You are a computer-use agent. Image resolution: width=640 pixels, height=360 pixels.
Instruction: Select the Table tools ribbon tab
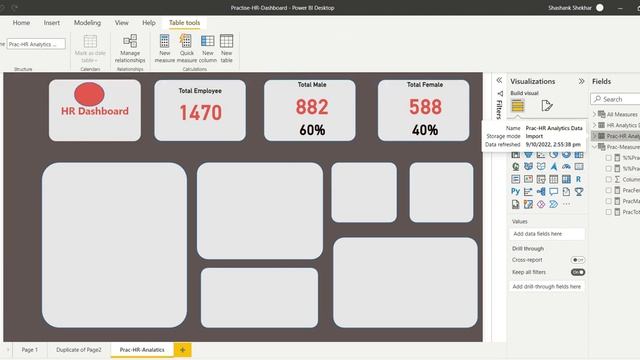[x=184, y=23]
